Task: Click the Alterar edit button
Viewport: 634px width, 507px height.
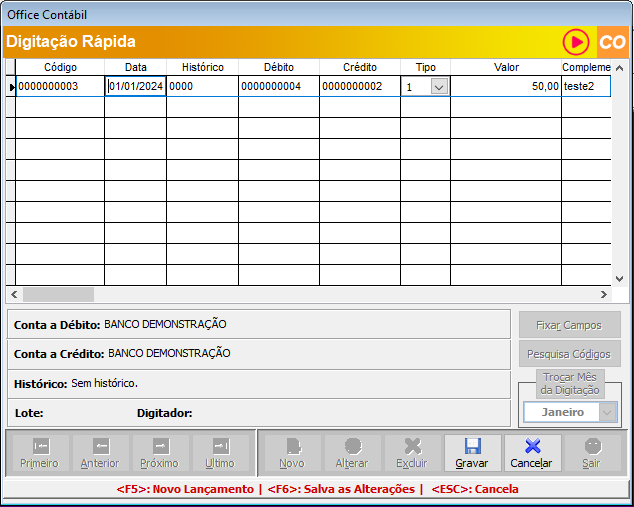Action: click(x=352, y=453)
